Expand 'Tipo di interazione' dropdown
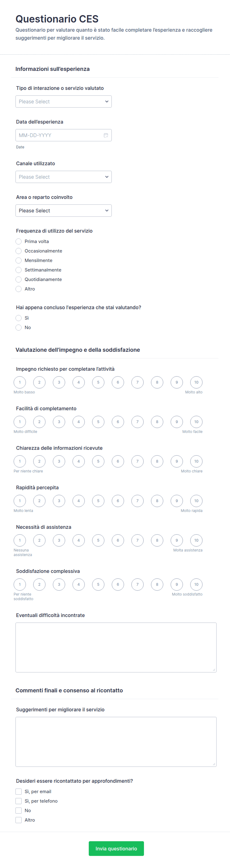 click(x=63, y=102)
